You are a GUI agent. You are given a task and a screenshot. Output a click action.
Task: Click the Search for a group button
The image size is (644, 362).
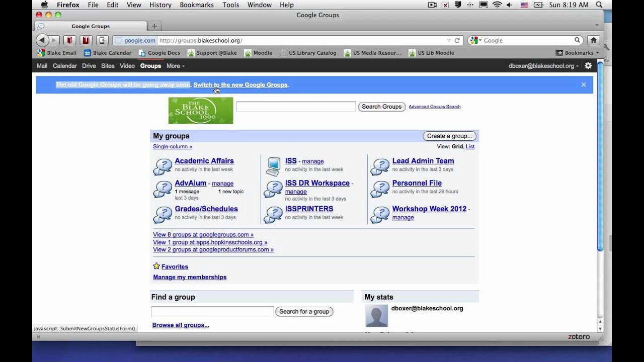pos(304,312)
